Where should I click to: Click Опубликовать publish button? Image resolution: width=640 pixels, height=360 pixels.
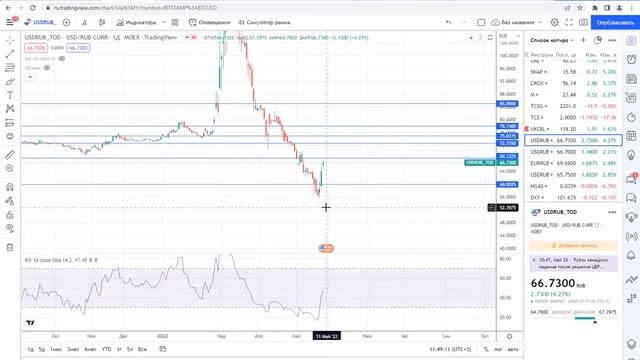point(615,22)
